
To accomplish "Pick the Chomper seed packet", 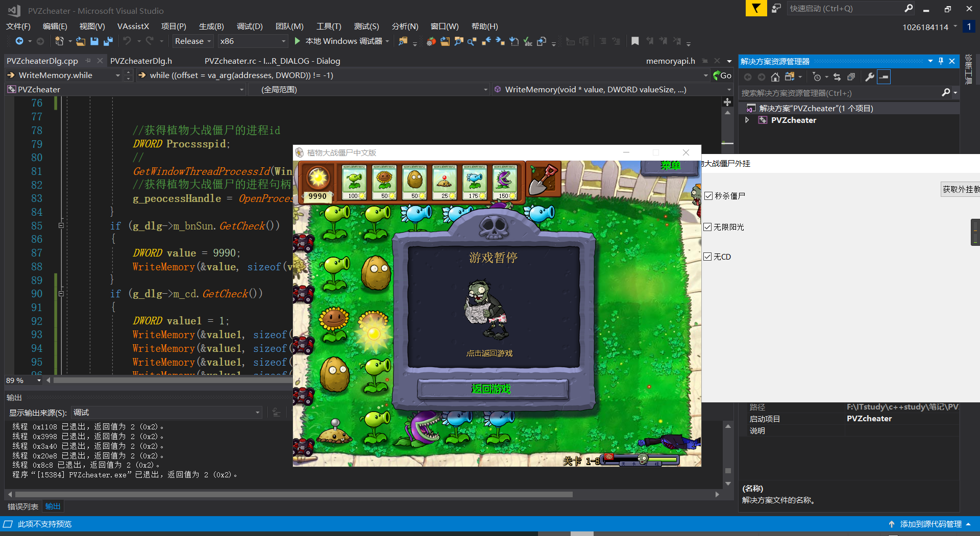I will point(504,182).
